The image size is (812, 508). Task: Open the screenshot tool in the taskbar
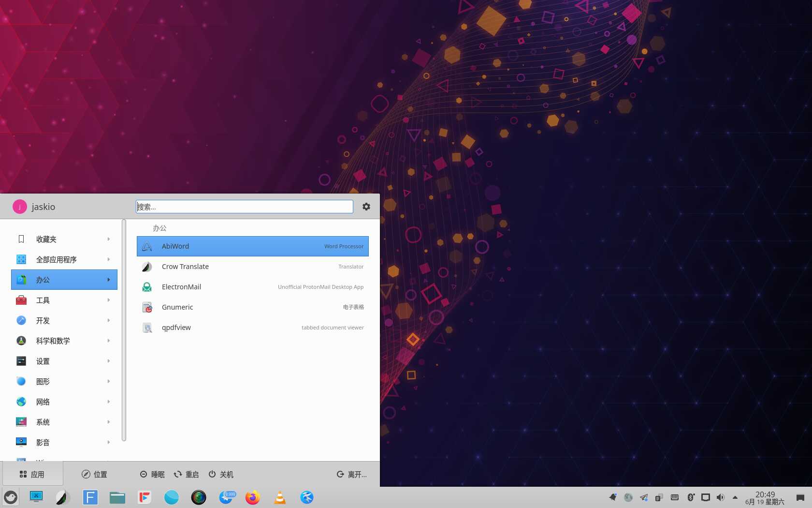click(36, 497)
